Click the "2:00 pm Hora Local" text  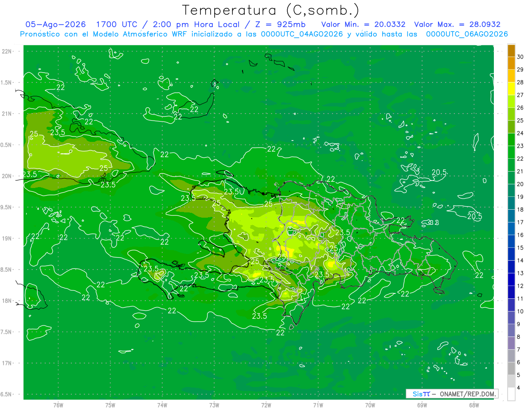(197, 24)
